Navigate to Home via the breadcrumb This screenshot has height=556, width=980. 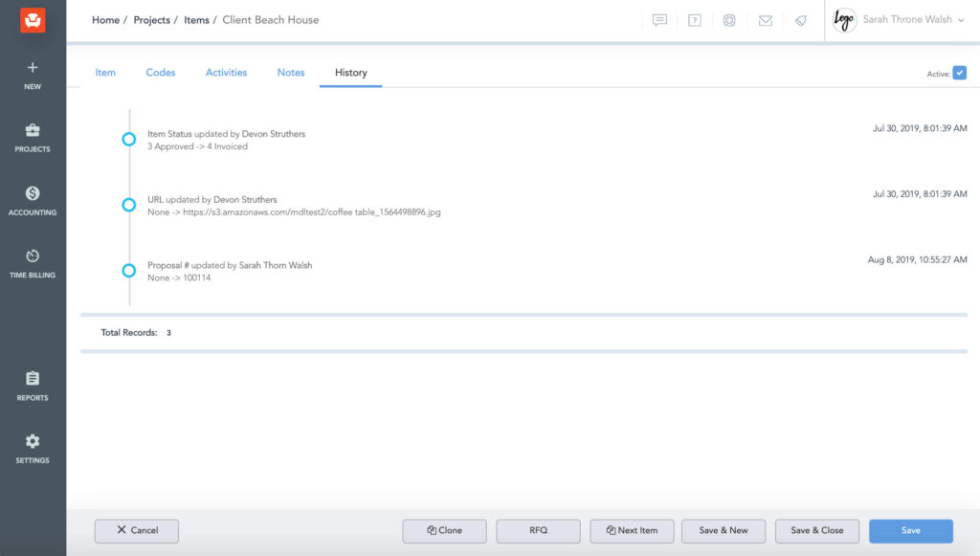[x=105, y=19]
